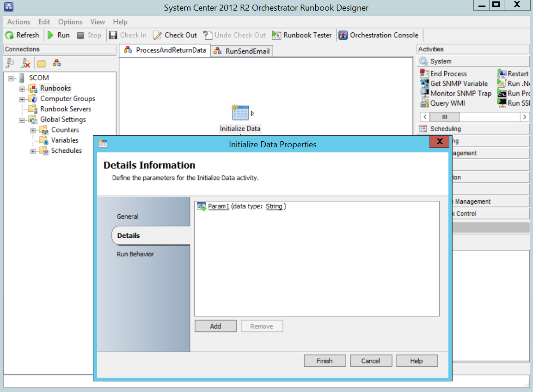Screen dimensions: 533x392
Task: Click the new runbook icon in Connections
Action: 57,63
